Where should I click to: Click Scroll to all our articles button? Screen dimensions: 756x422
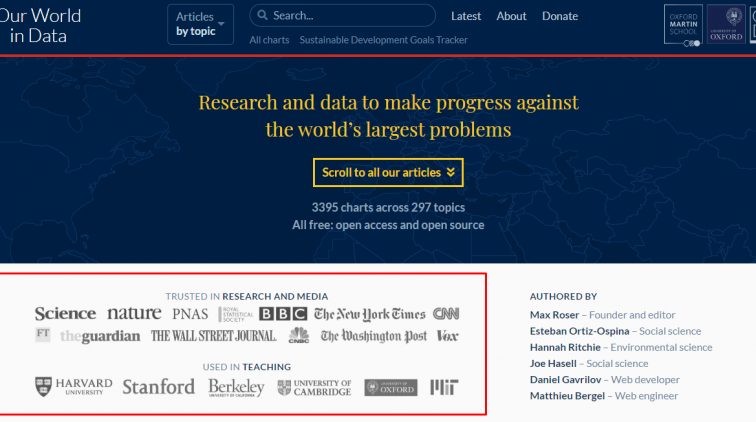pyautogui.click(x=388, y=172)
